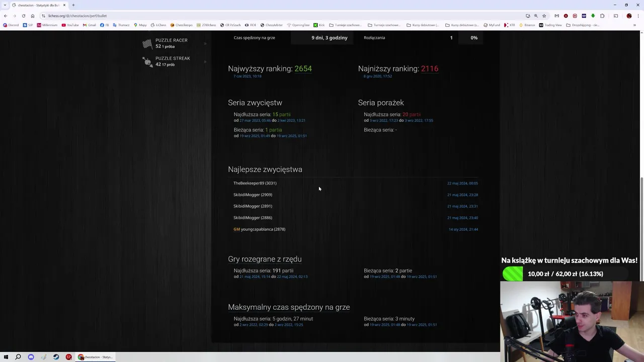Open the Trading View bookmark
The image size is (644, 362).
click(551, 25)
